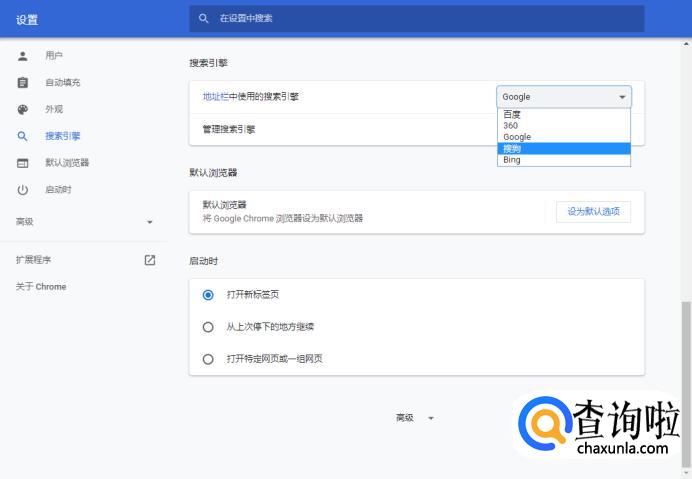
Task: Click the 启动时 power icon
Action: tap(23, 190)
